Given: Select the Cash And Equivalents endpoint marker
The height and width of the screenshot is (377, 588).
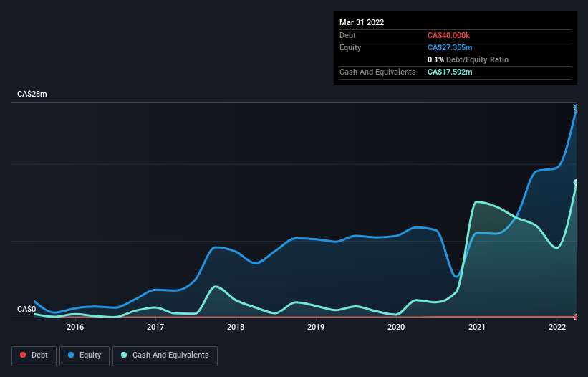Looking at the screenshot, I should (x=576, y=183).
